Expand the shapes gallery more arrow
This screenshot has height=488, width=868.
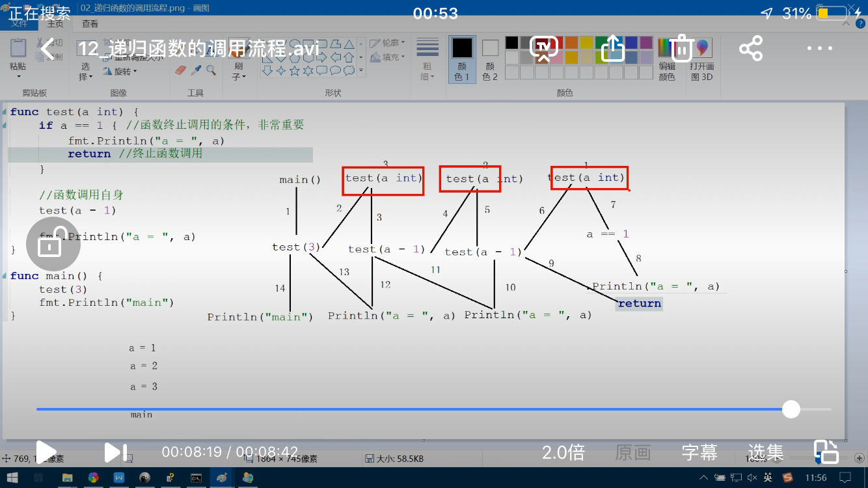coord(361,70)
